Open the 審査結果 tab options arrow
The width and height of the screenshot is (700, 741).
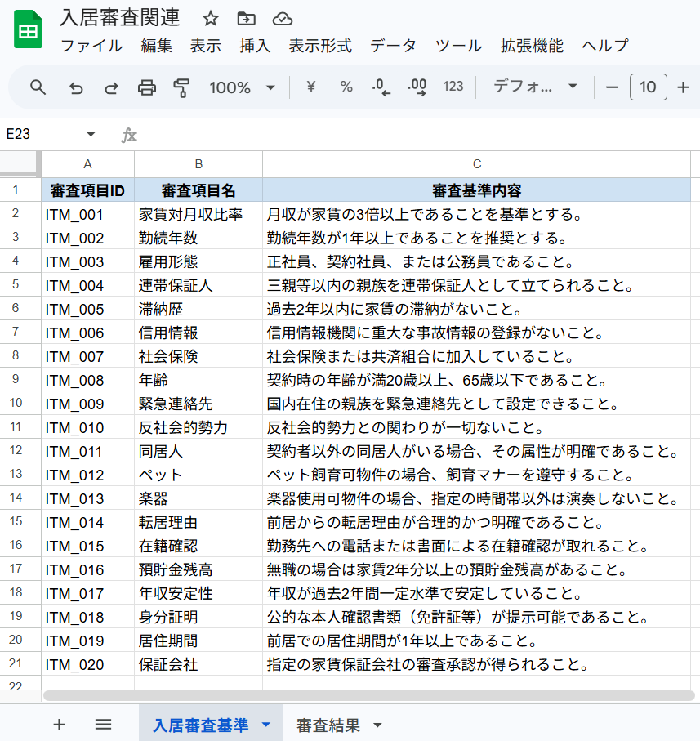pos(377,725)
